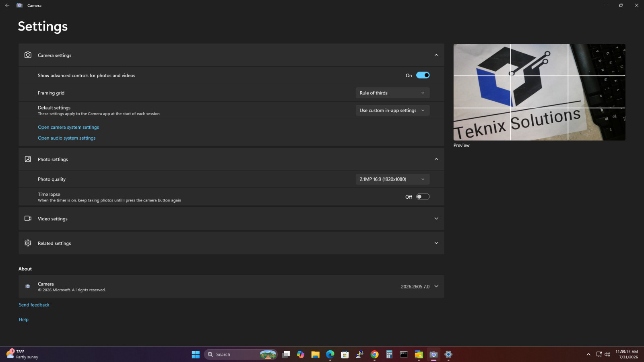Click the camera preview image
Screen dimensions: 644x362
tap(539, 92)
